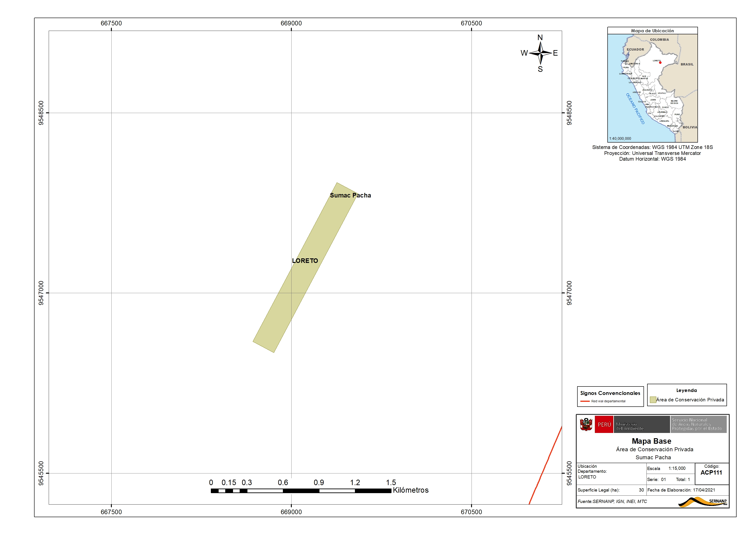Click the 'LORETO' label on the map
Screen dimensions: 756x535
pos(305,261)
